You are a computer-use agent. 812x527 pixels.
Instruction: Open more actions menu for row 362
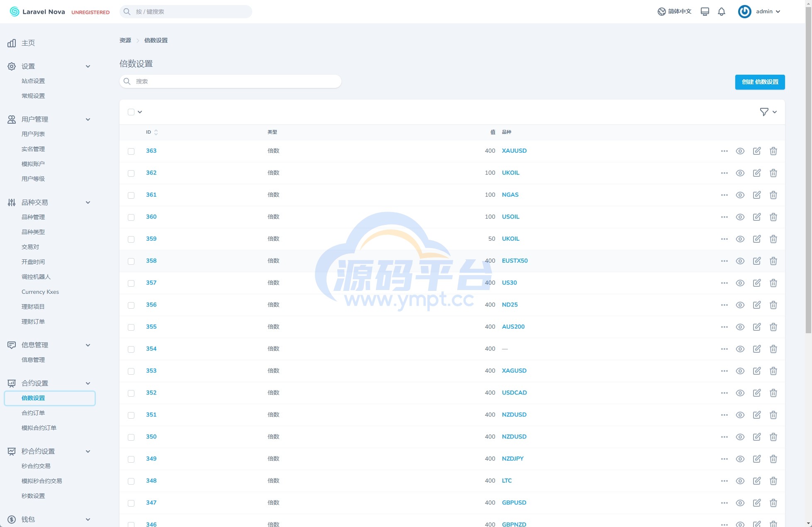click(x=724, y=173)
